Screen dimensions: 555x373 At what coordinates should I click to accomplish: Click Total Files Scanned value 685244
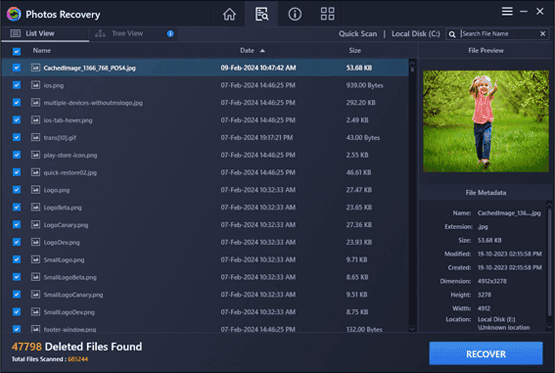pyautogui.click(x=78, y=359)
